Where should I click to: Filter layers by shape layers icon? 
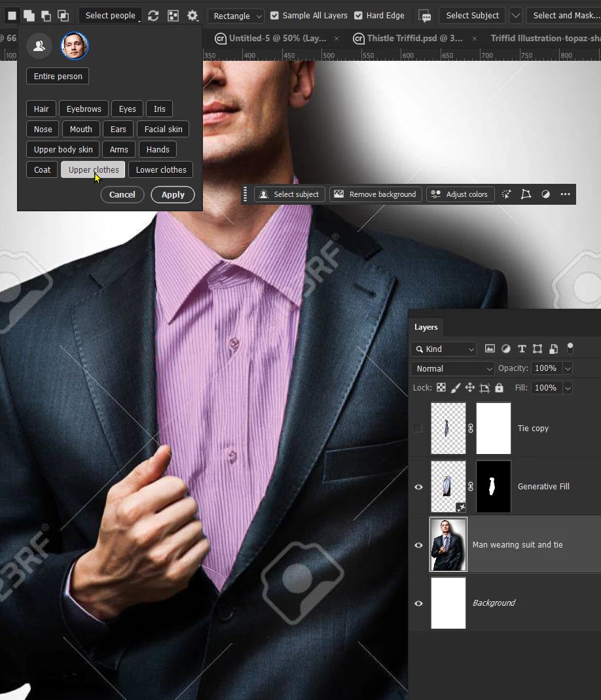pos(537,349)
